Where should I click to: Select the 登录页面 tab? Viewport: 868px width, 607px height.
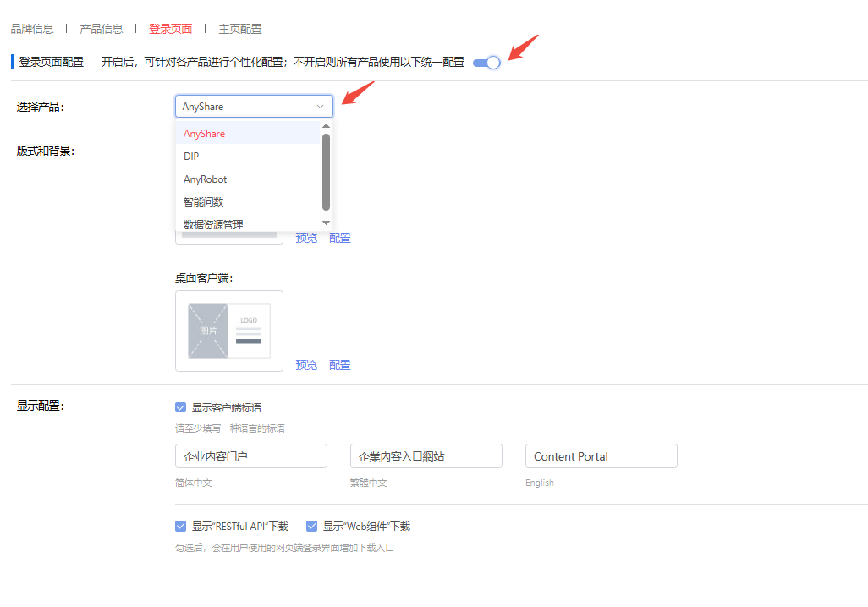point(170,29)
